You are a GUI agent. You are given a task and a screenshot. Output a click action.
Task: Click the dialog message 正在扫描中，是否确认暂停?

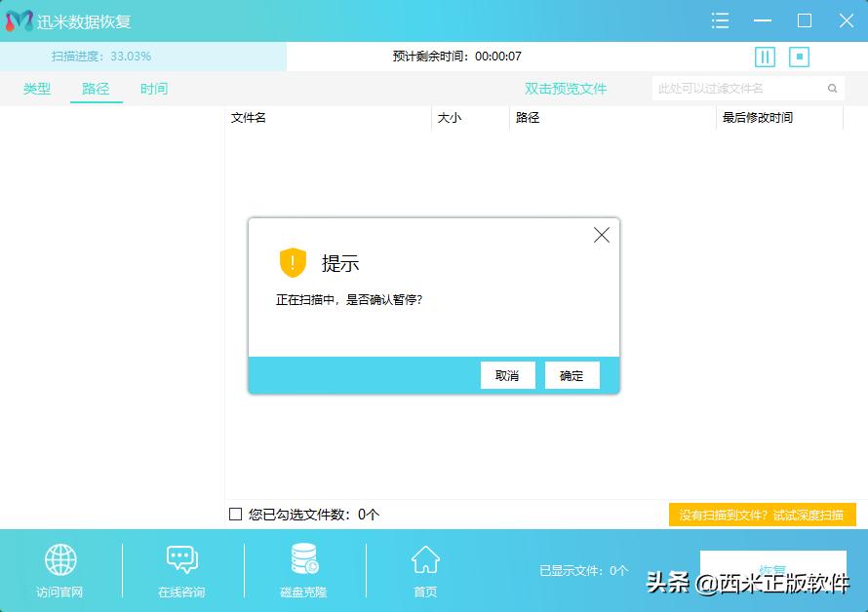[x=349, y=300]
